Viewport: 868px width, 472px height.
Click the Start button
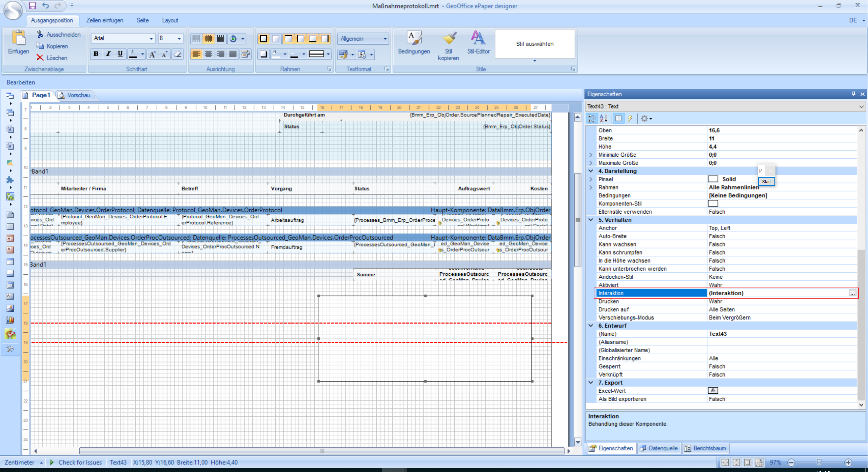[x=766, y=182]
